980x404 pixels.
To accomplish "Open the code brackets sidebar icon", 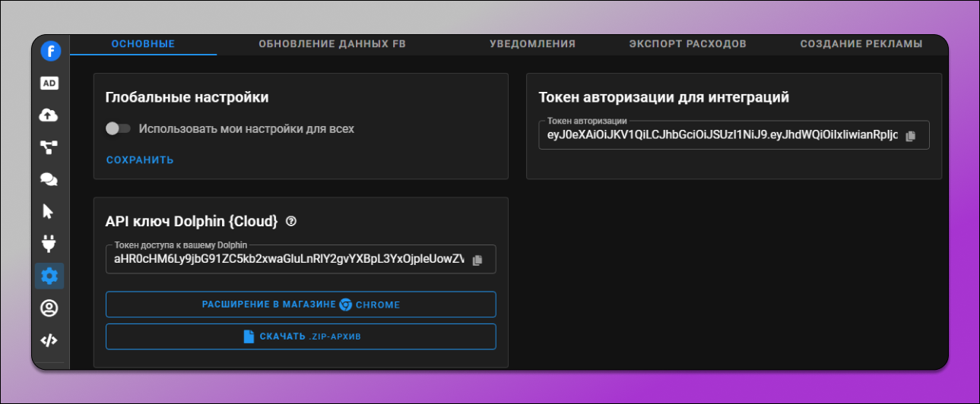I will [49, 340].
